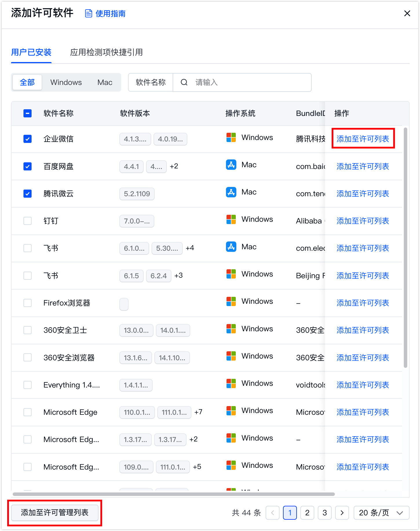Check the 360安全卫士 checkbox
Screen dimensions: 420x531
[x=28, y=330]
